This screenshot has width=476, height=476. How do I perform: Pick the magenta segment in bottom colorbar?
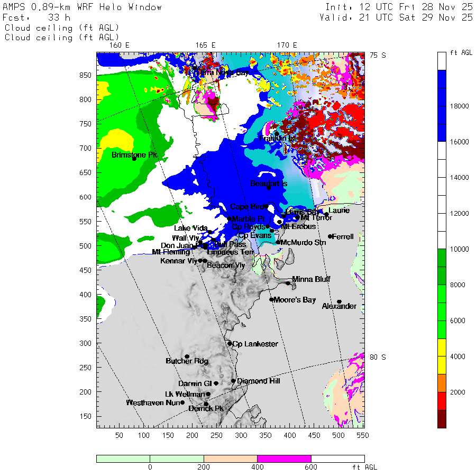[x=284, y=459]
